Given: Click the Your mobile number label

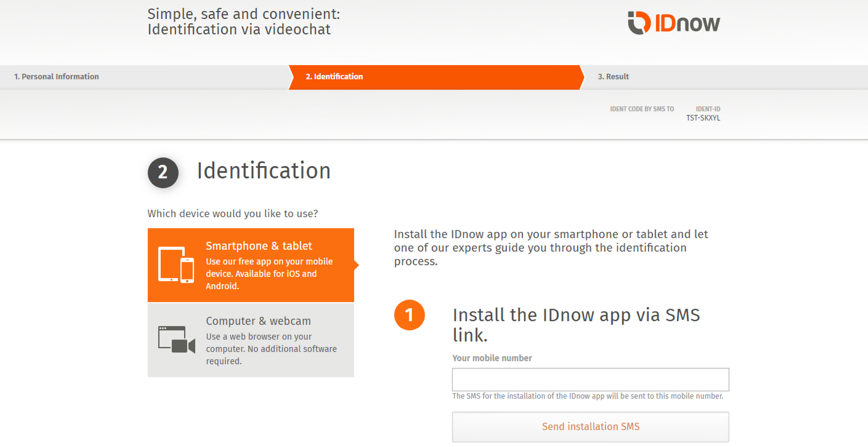Looking at the screenshot, I should (x=492, y=358).
